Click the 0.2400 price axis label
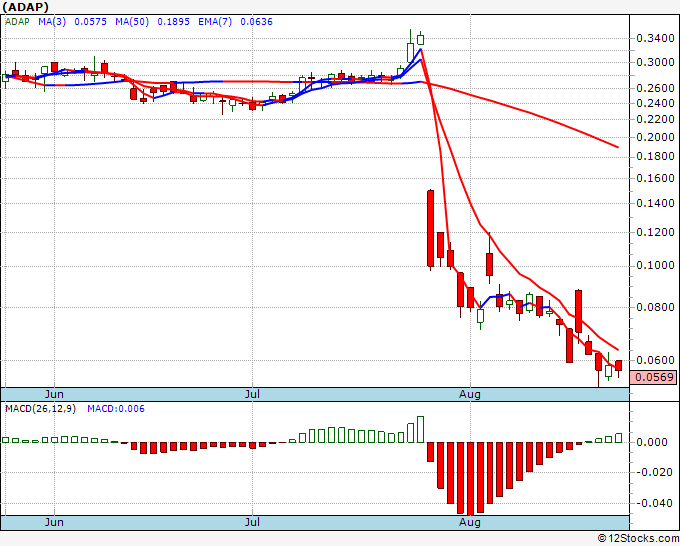 coord(655,103)
